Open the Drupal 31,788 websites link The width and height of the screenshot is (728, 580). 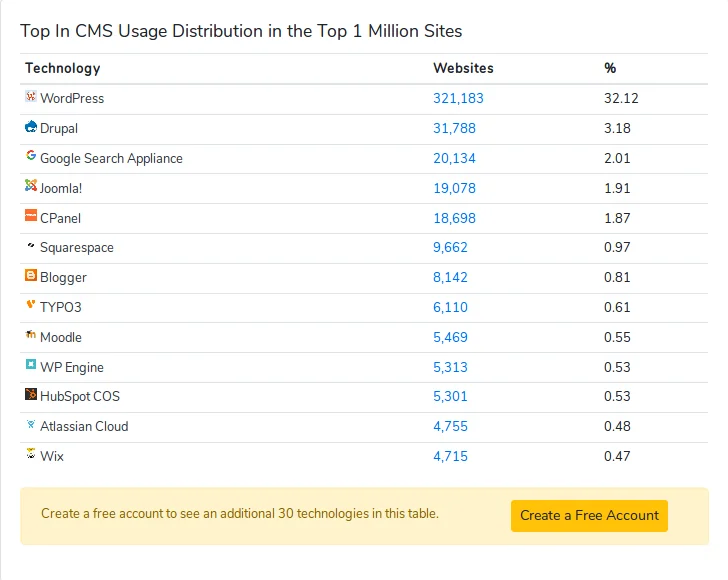[454, 128]
